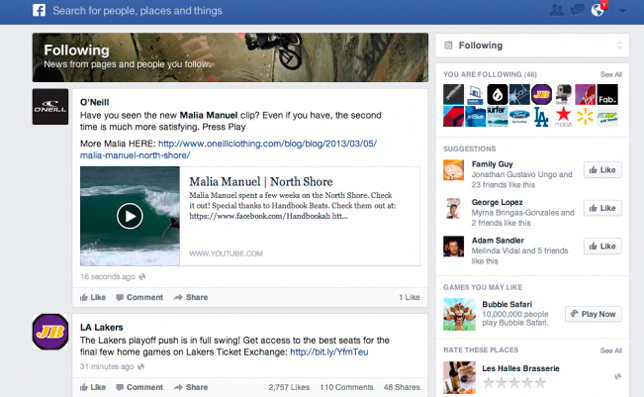Like the George Lopez page
Viewport: 644px width, 397px height.
603,208
